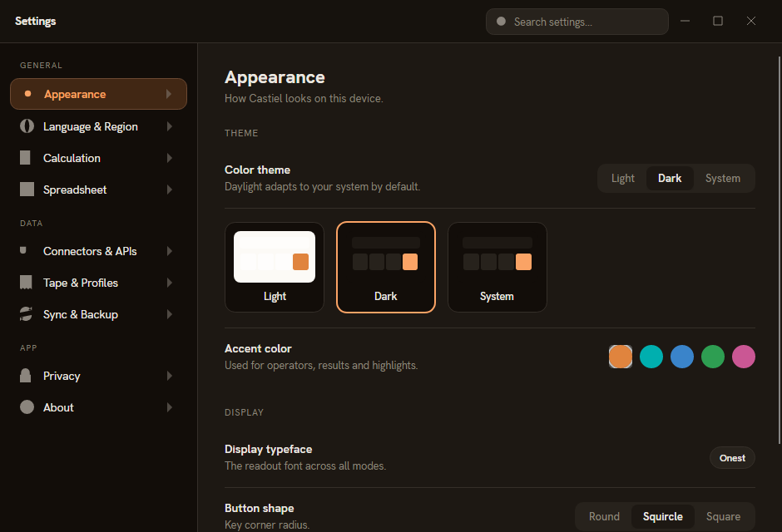Image resolution: width=782 pixels, height=532 pixels.
Task: Minimize the Settings window
Action: pos(685,21)
